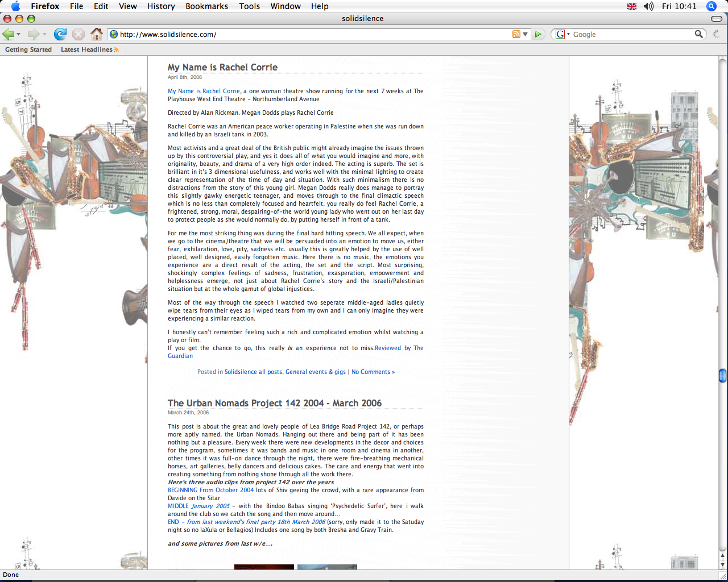This screenshot has width=728, height=582.
Task: Click the orange RSS feed icon in address bar
Action: click(x=516, y=34)
